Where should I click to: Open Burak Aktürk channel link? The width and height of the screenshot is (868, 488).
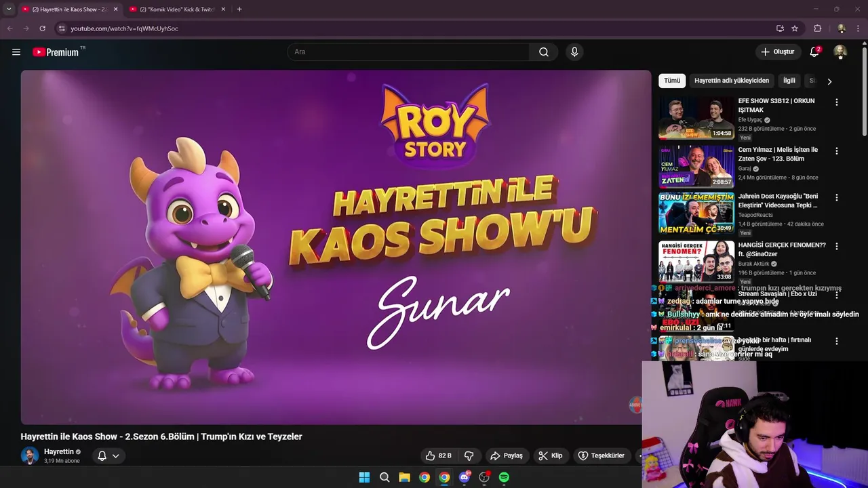(754, 264)
